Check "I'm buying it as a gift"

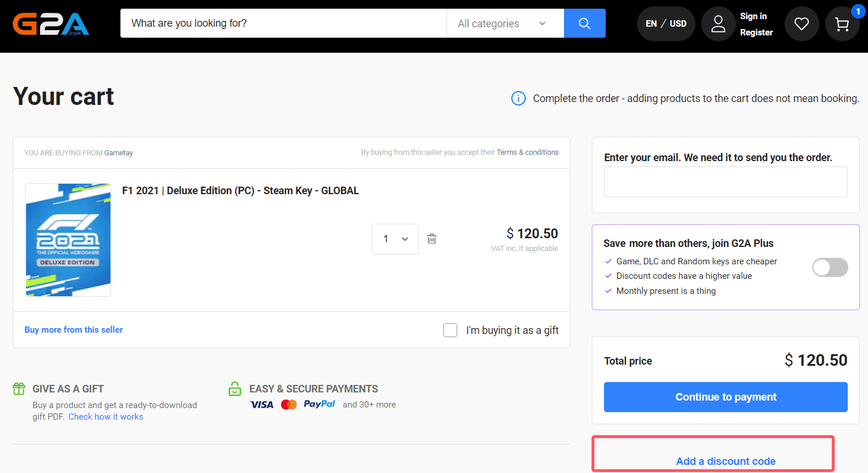(x=450, y=330)
